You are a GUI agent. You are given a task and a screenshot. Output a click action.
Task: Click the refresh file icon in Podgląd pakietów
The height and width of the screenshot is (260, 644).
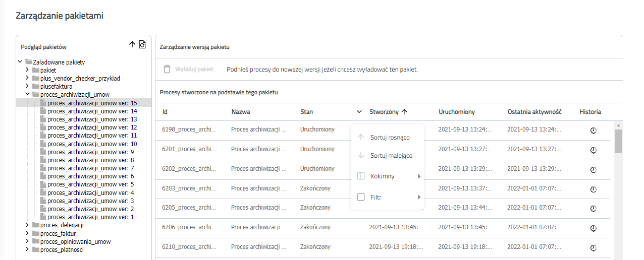142,44
